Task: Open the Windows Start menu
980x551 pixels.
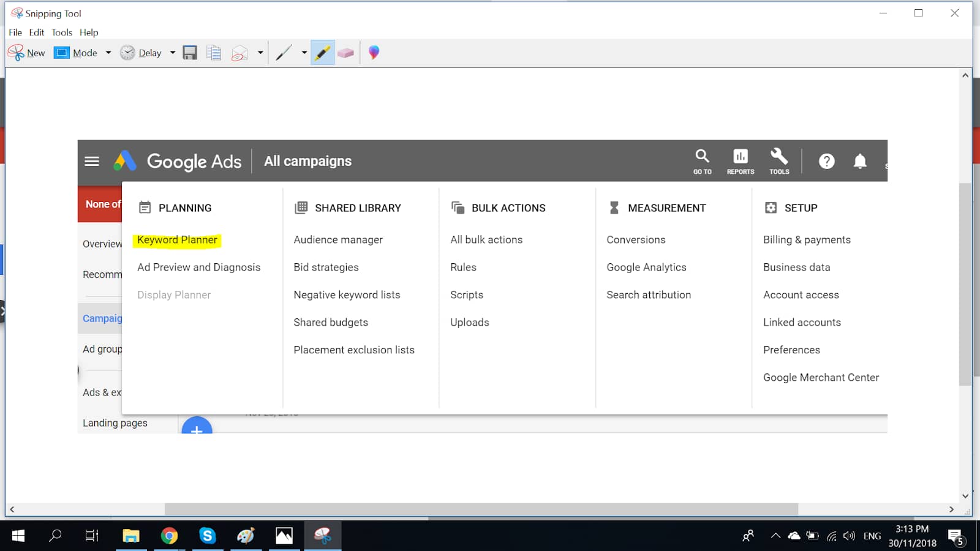Action: [18, 536]
